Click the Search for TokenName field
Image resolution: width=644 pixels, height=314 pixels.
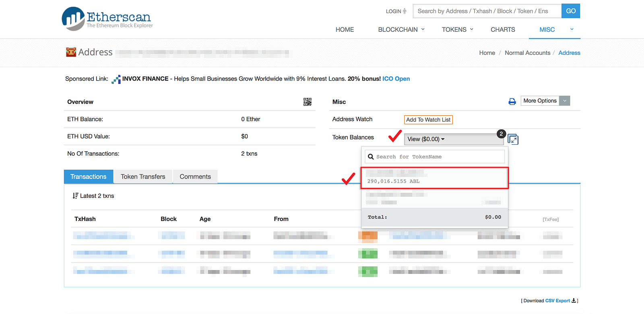click(x=435, y=157)
